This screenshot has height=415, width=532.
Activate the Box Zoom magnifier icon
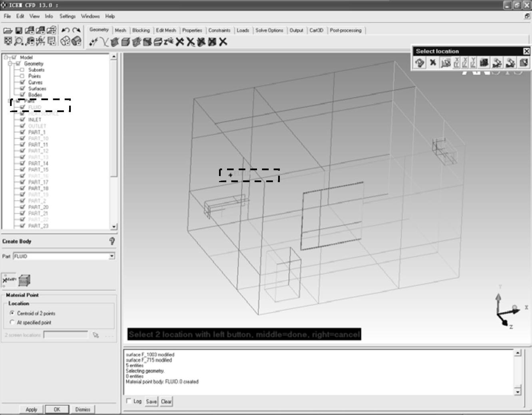[18, 41]
